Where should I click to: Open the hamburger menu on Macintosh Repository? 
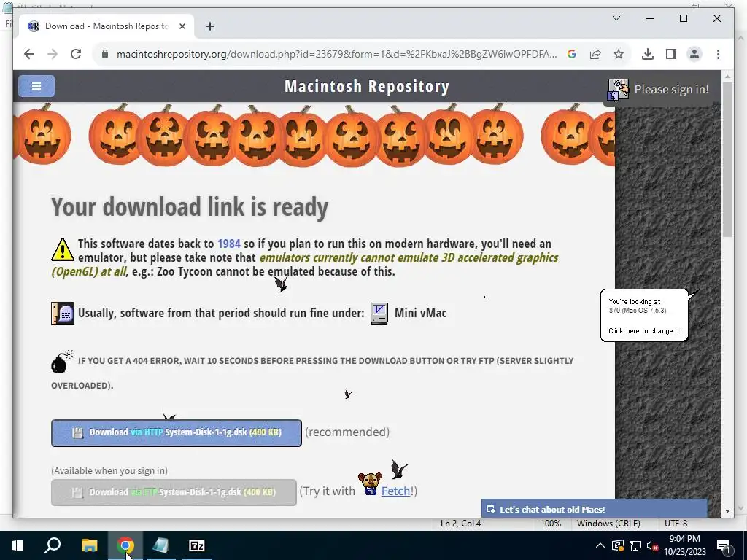click(x=36, y=86)
